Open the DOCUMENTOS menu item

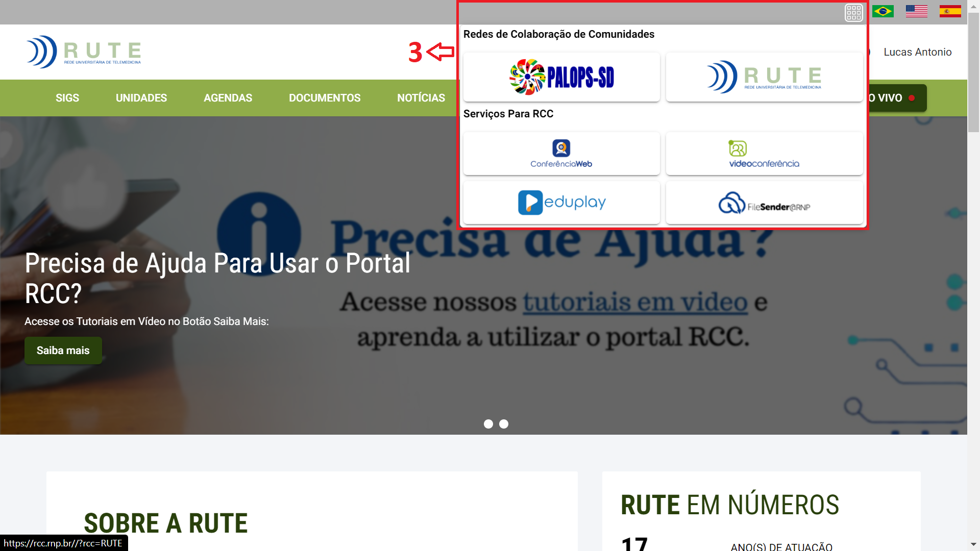pos(325,98)
